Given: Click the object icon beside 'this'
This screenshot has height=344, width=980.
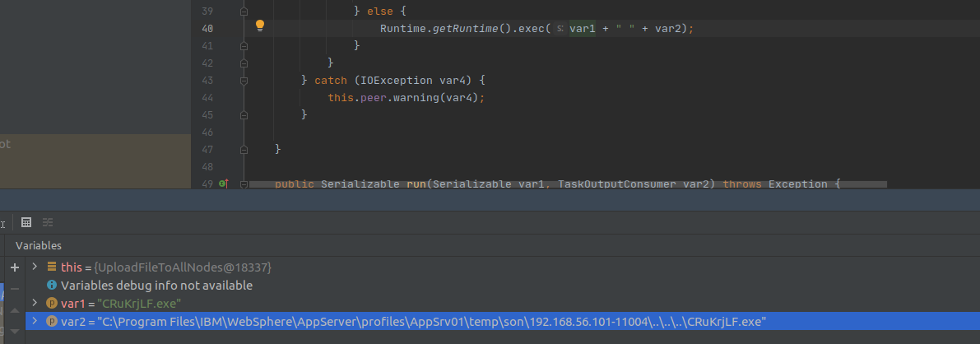Looking at the screenshot, I should coord(52,267).
